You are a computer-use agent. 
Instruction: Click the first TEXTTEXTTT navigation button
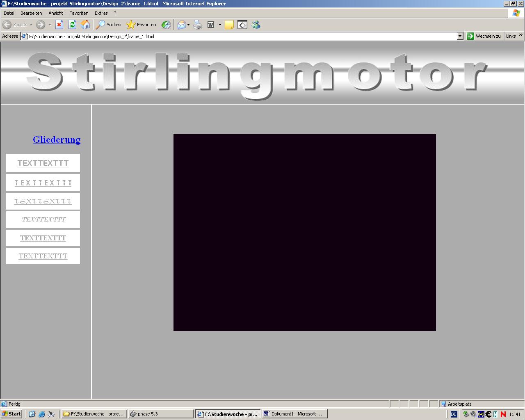tap(43, 163)
